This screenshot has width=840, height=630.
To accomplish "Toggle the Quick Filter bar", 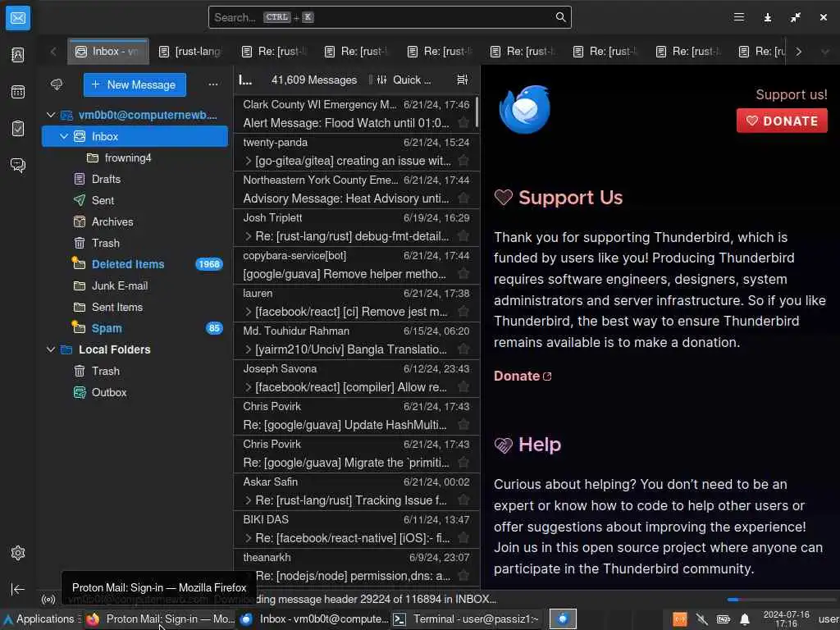I will pos(405,80).
